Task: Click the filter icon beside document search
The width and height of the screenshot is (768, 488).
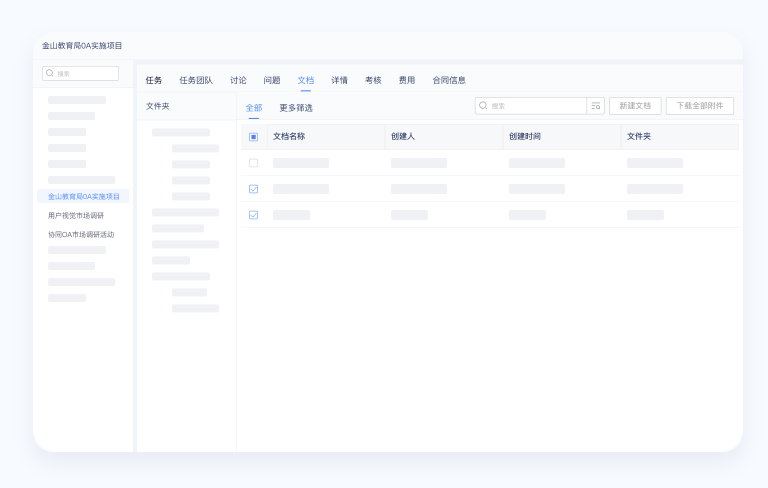Action: [596, 106]
